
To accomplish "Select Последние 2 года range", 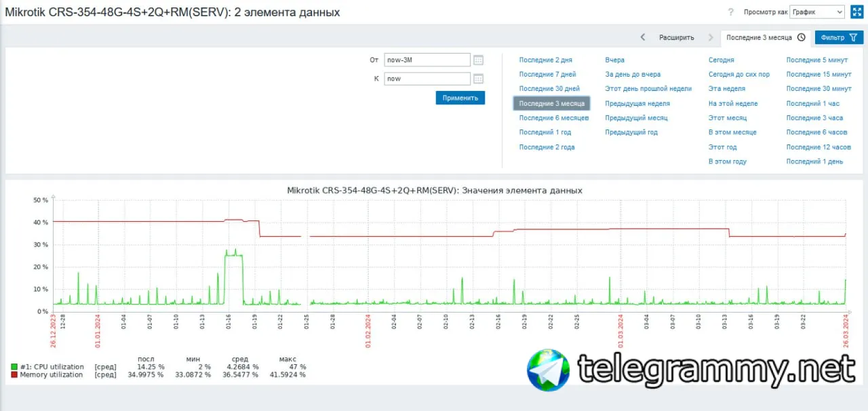I will (547, 147).
